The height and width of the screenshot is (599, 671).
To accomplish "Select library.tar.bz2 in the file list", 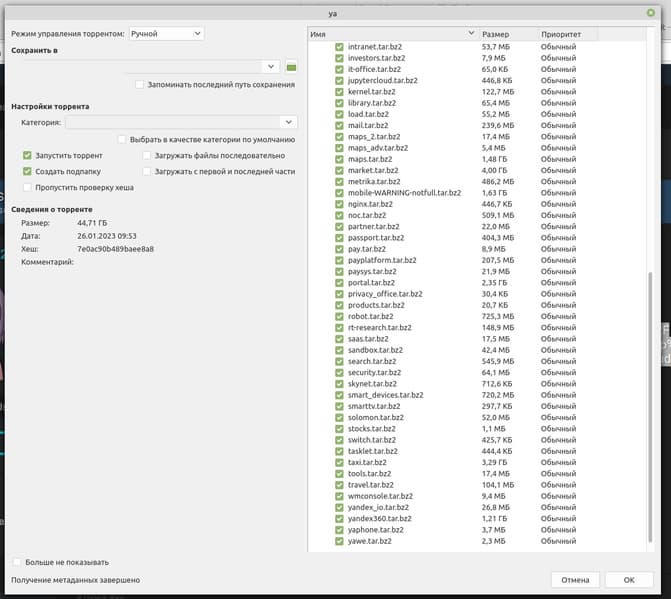I will pyautogui.click(x=372, y=103).
